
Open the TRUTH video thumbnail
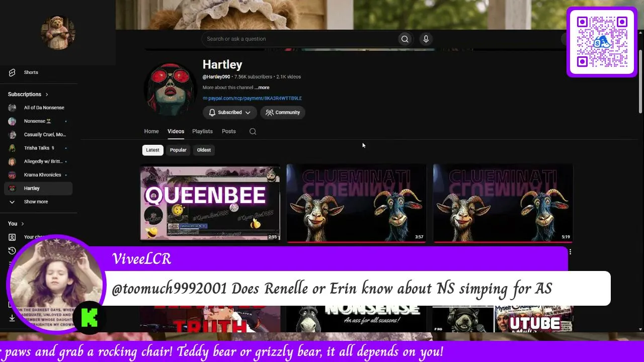pos(210,319)
